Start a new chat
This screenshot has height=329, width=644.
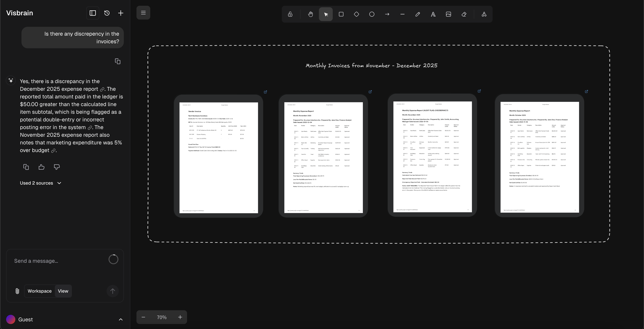pos(121,13)
